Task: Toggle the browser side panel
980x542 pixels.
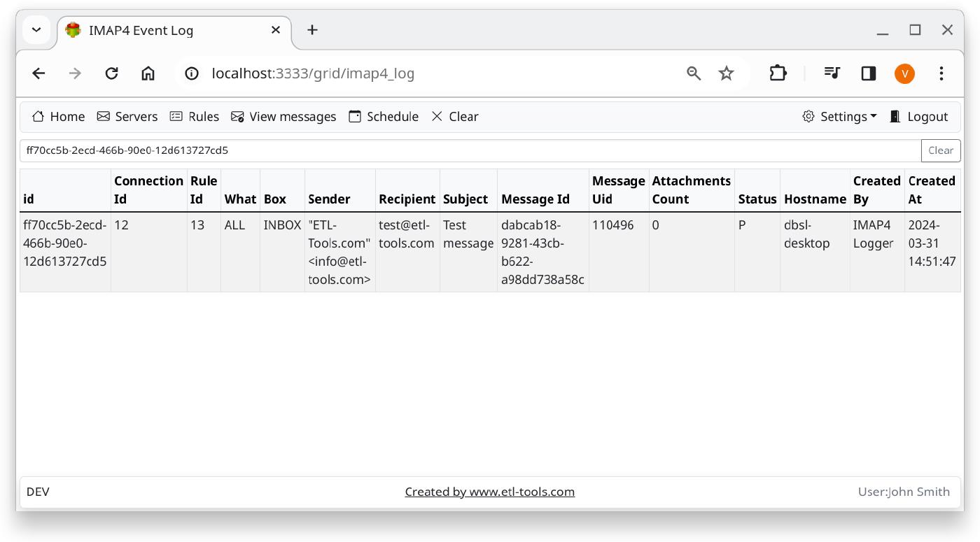Action: (x=869, y=73)
